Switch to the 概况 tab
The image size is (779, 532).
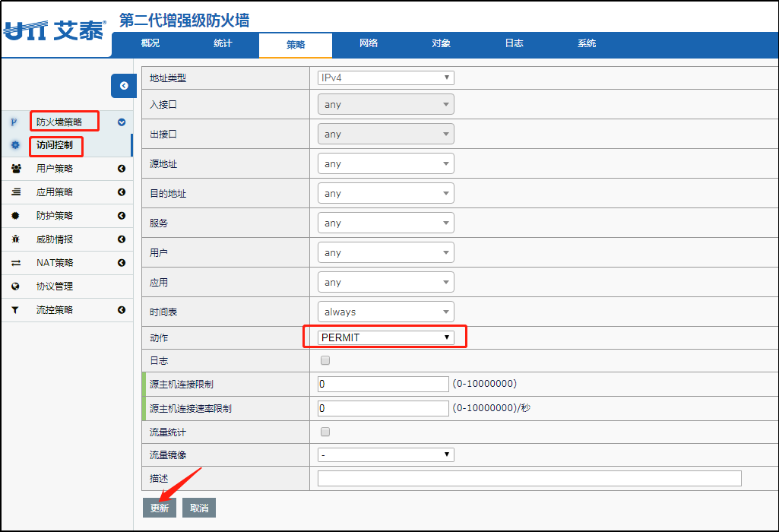coord(150,44)
